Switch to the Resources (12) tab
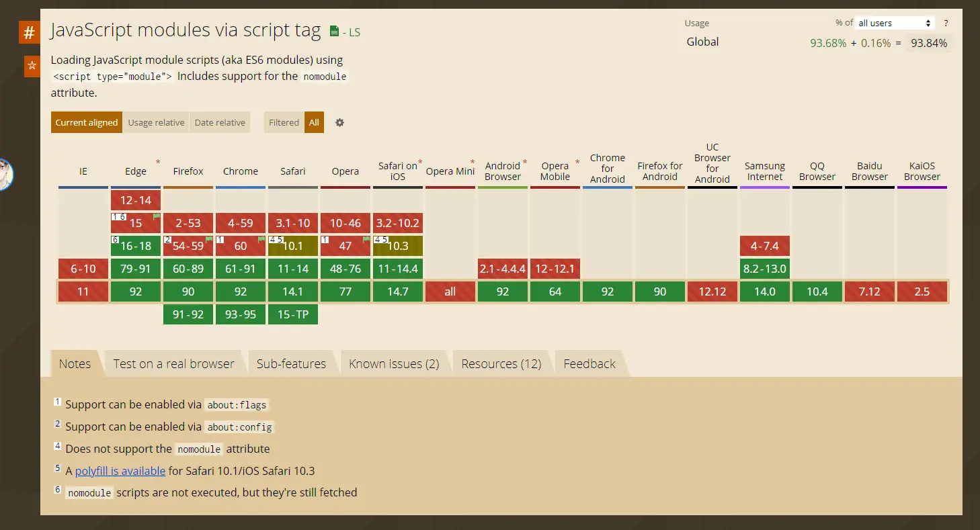 pyautogui.click(x=501, y=363)
